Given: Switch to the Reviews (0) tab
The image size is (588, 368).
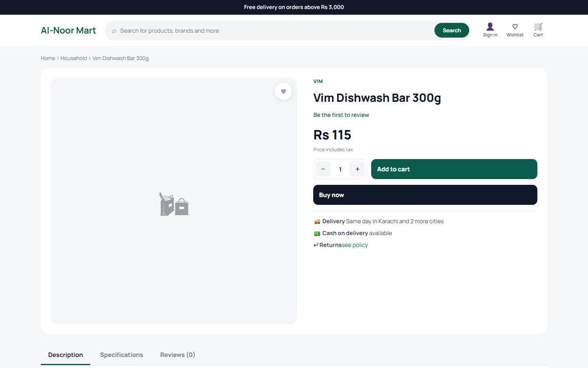Looking at the screenshot, I should click(178, 355).
